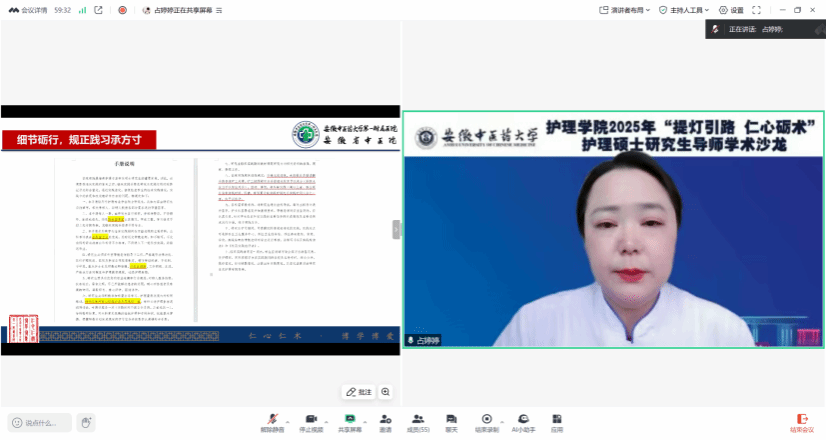The width and height of the screenshot is (826, 440).
Task: Click the 说点什么 chat input field
Action: (x=41, y=422)
